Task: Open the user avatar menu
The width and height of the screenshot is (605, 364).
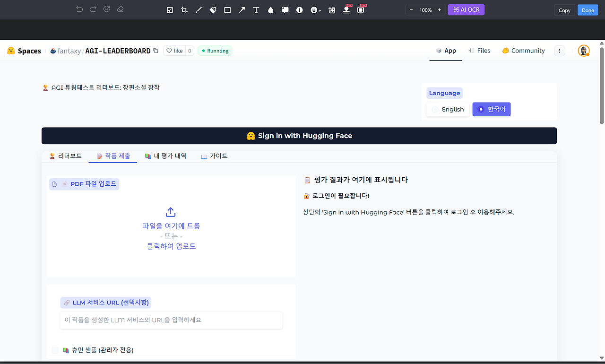Action: click(x=584, y=51)
